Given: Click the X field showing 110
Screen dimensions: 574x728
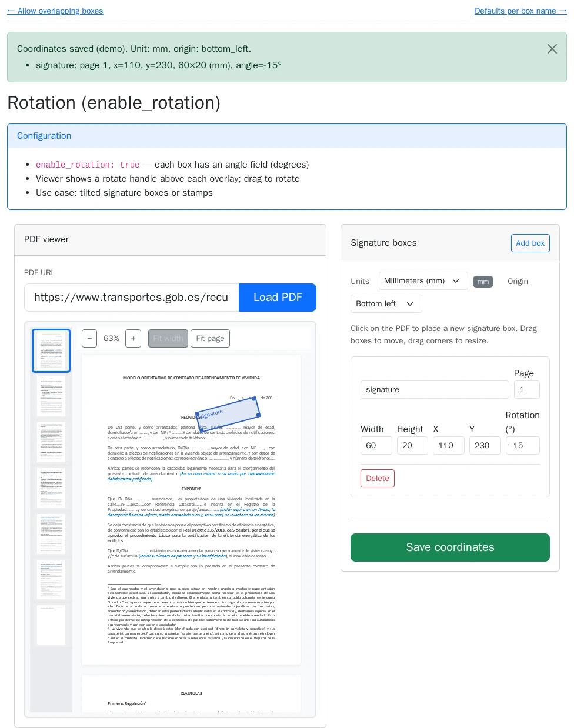Looking at the screenshot, I should pos(449,445).
